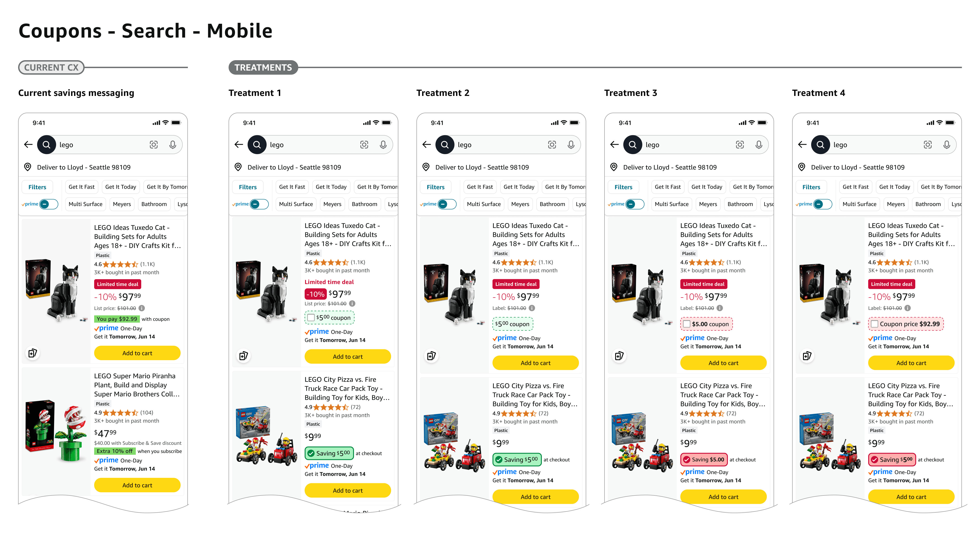Open visual search camera icon in Treatment 1
The image size is (980, 538).
point(364,145)
